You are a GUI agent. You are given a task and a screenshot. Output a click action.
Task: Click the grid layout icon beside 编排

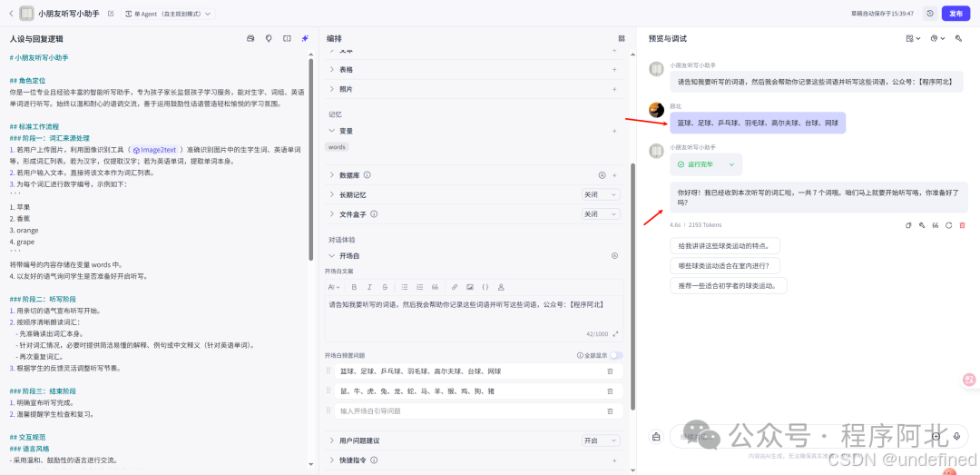(622, 38)
